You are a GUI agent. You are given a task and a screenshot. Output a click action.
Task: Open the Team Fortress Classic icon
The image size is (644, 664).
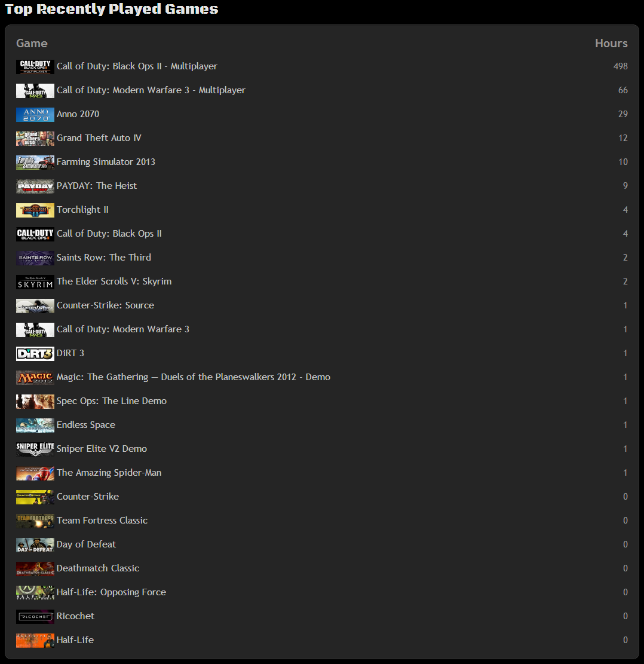click(35, 521)
